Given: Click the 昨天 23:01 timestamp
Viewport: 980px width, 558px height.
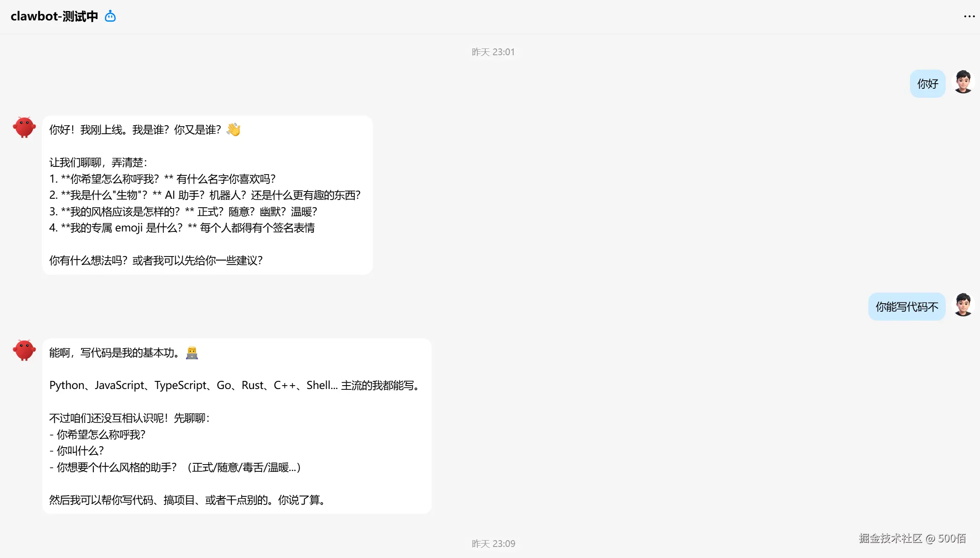Looking at the screenshot, I should (x=493, y=52).
